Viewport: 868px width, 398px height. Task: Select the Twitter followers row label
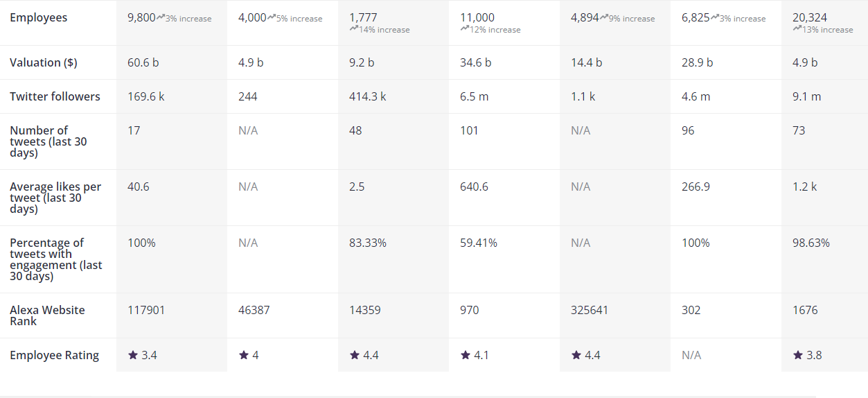coord(55,96)
